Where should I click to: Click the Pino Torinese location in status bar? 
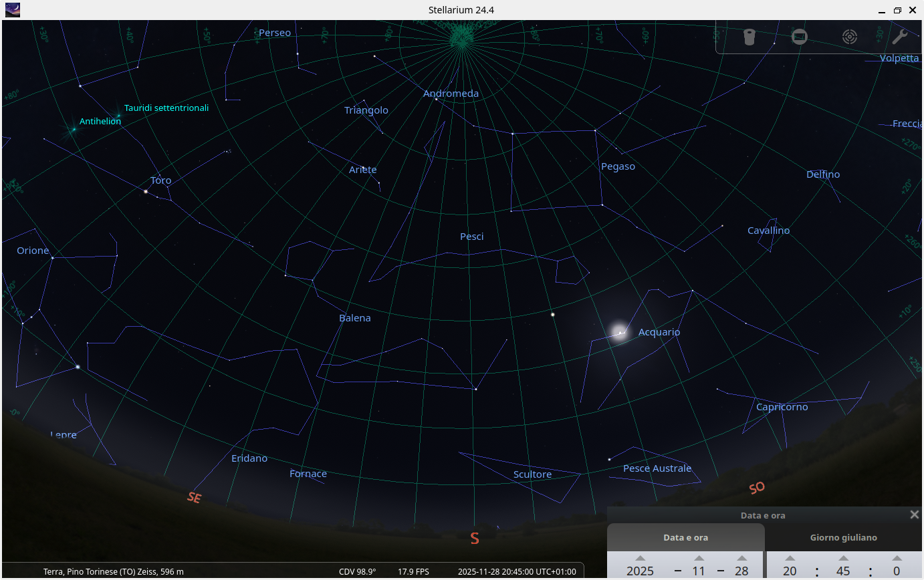[113, 571]
